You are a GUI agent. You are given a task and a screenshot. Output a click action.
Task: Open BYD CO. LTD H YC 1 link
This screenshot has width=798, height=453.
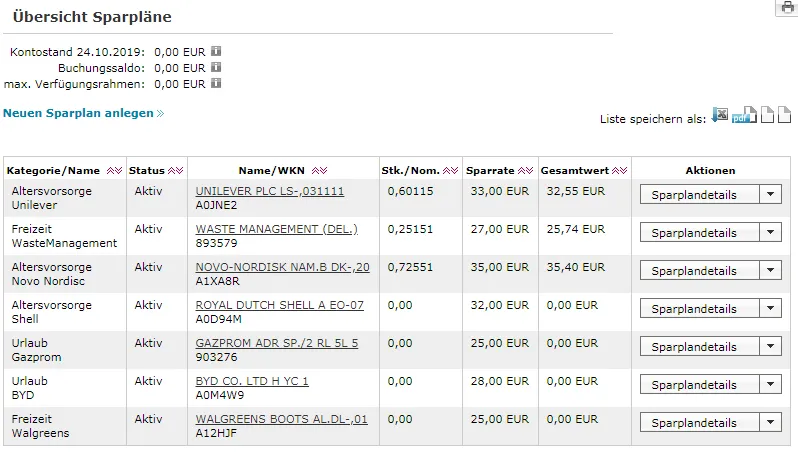click(x=252, y=381)
